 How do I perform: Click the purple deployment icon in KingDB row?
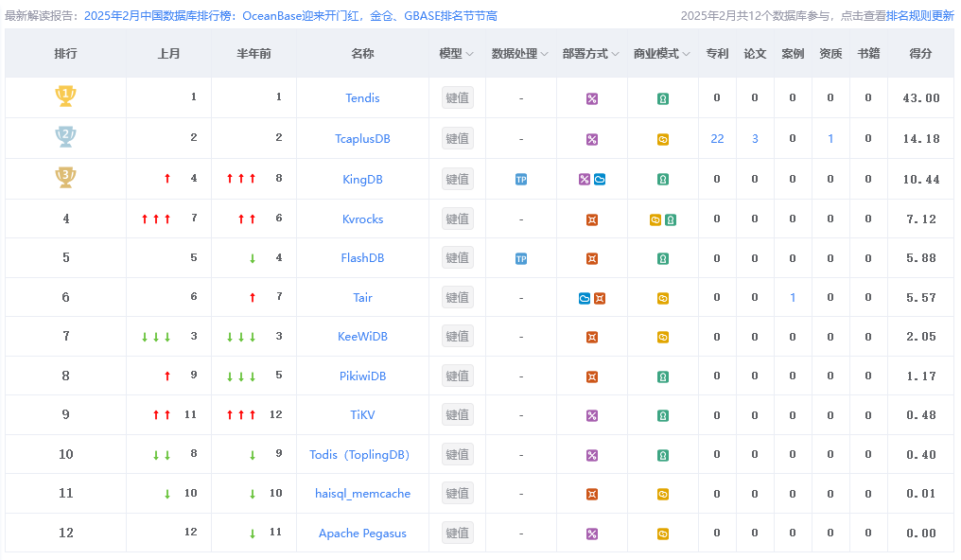coord(585,180)
